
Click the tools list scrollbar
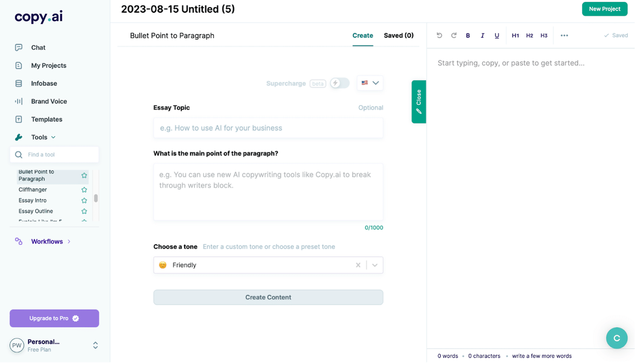(96, 198)
